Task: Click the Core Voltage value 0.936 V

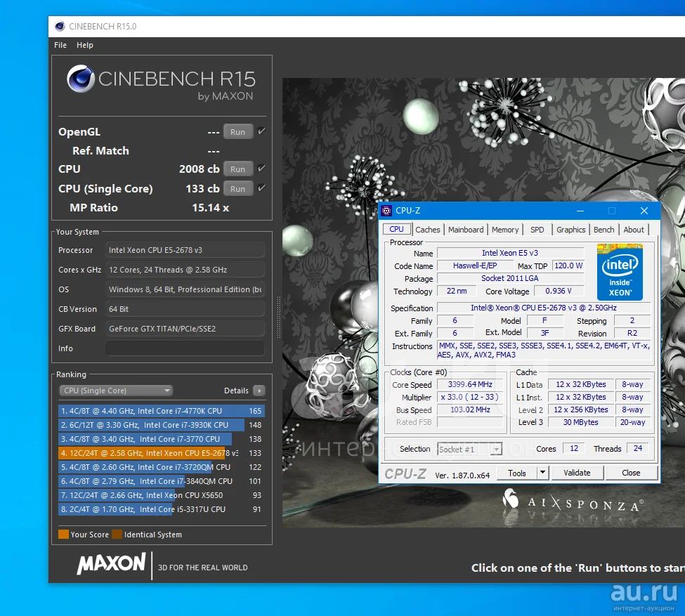Action: (559, 291)
